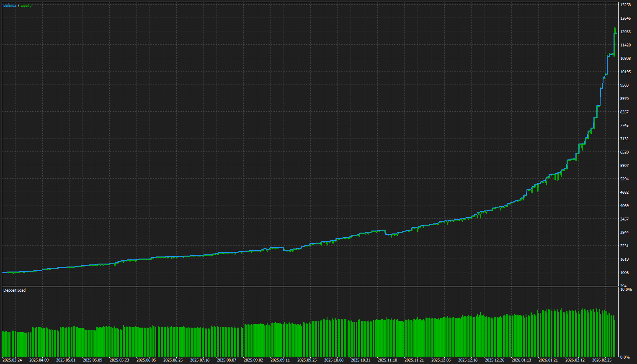The height and width of the screenshot is (364, 637).
Task: Select the 2026.01.13 date label
Action: [521, 360]
